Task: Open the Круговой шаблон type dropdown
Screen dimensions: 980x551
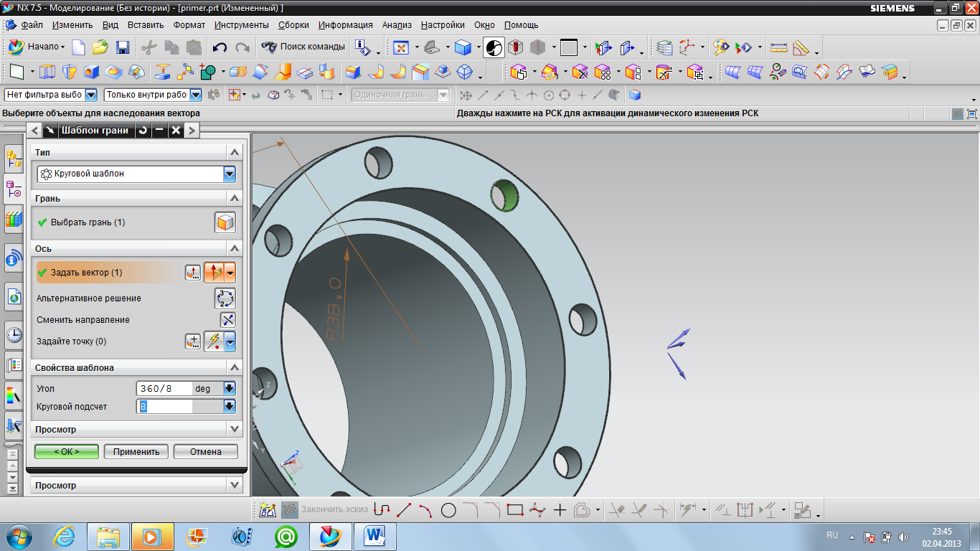Action: pos(230,174)
